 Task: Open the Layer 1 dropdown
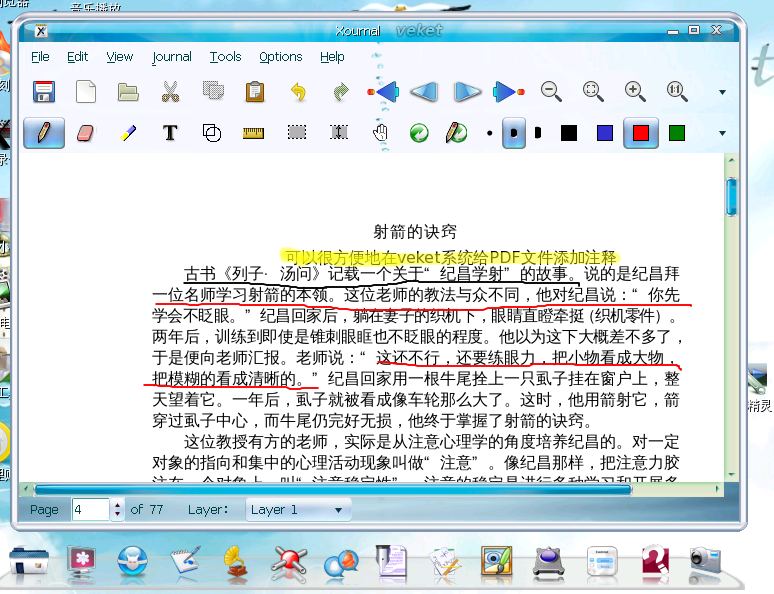(x=298, y=510)
